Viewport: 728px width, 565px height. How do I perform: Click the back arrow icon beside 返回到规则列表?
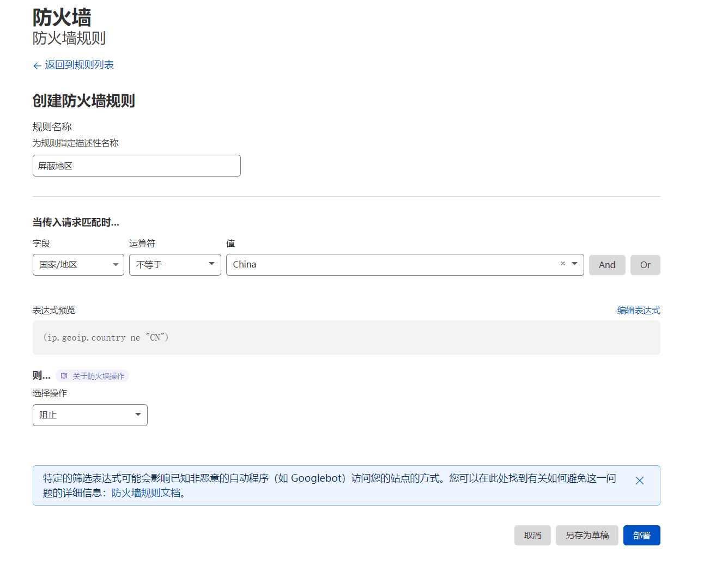[x=37, y=66]
